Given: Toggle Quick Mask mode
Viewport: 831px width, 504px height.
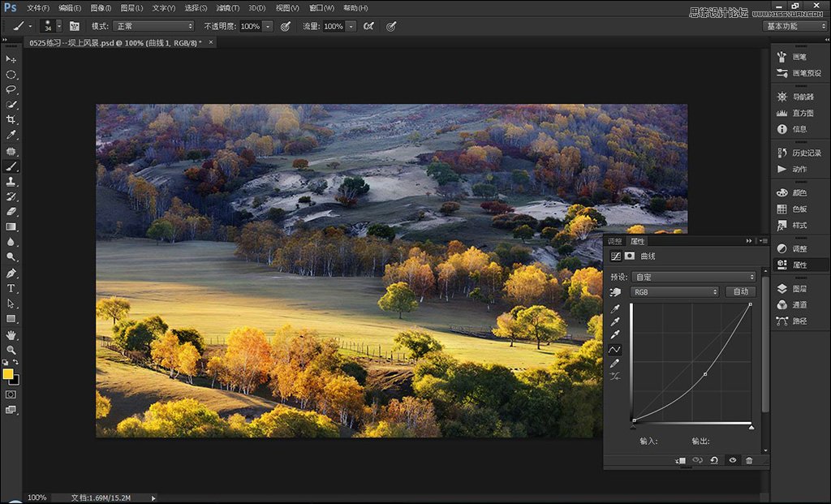Looking at the screenshot, I should click(x=11, y=394).
